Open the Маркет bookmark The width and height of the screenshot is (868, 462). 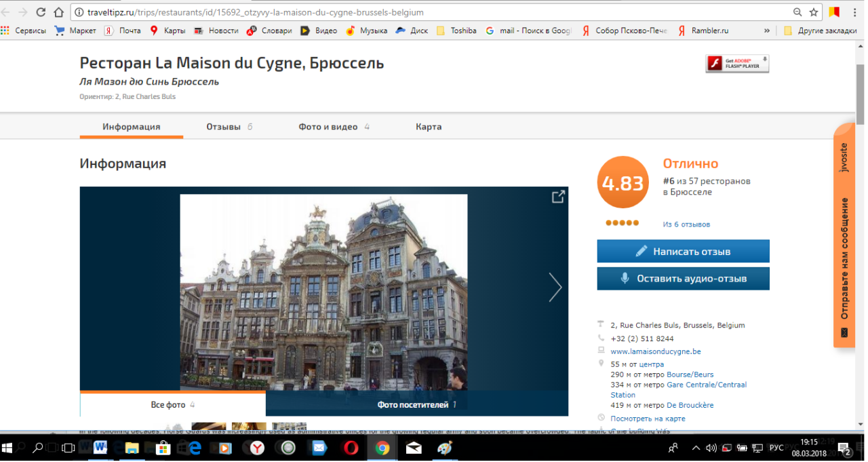(76, 31)
